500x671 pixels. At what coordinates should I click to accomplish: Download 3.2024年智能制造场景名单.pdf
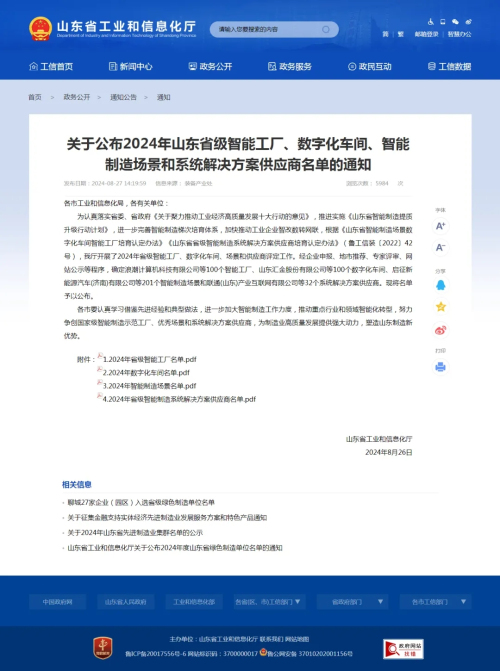pos(149,386)
